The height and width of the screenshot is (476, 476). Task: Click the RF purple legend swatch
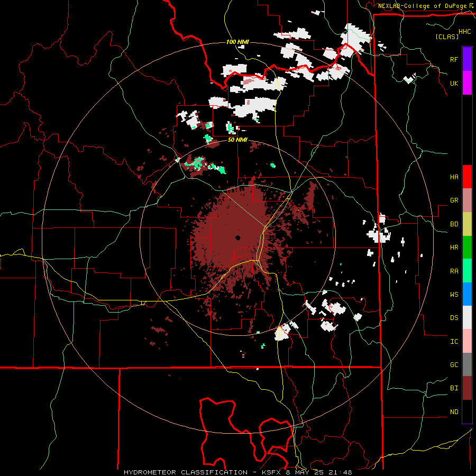[467, 59]
